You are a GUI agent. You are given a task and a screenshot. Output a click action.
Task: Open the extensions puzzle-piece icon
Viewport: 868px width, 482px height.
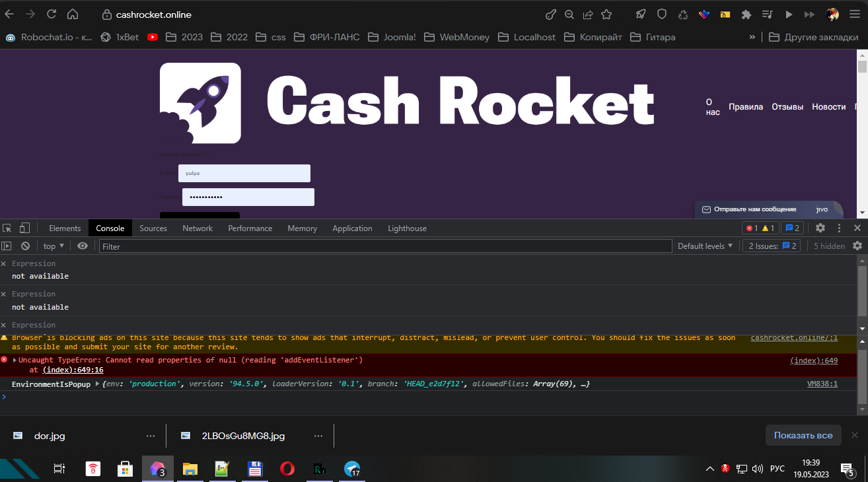(x=746, y=14)
